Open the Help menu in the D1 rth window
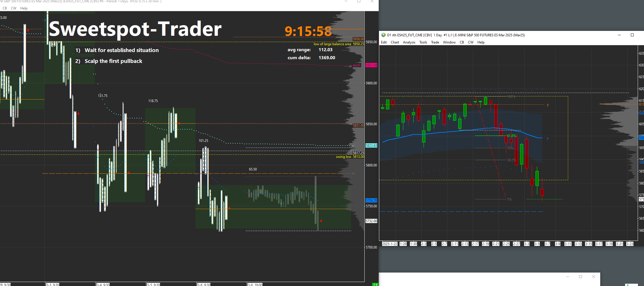This screenshot has height=286, width=644. (x=481, y=42)
